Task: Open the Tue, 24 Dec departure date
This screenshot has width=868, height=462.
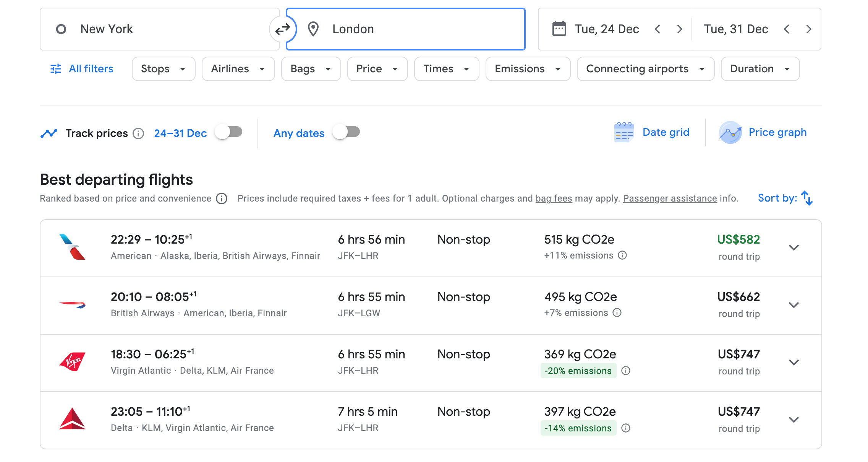Action: pos(607,29)
